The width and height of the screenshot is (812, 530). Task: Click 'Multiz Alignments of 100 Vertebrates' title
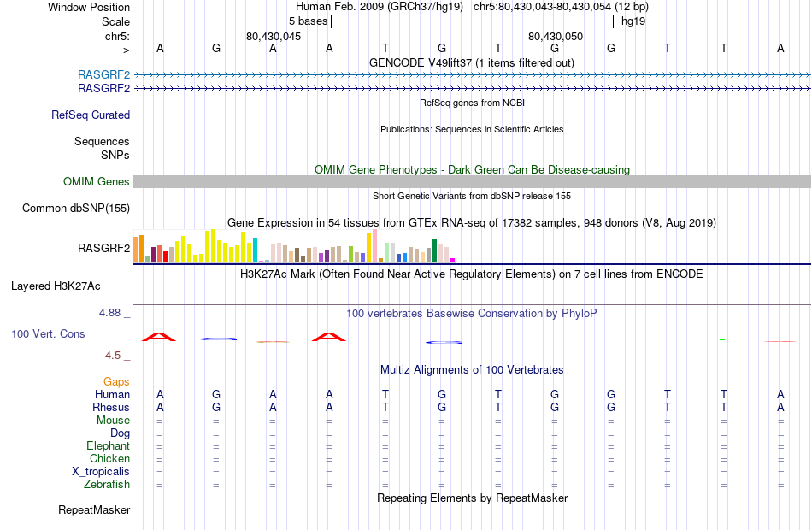tap(472, 370)
